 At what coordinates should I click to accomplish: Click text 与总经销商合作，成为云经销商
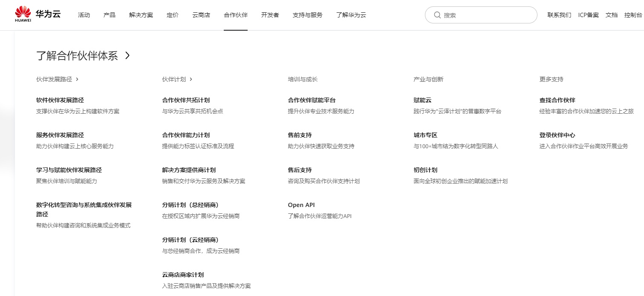coord(201,251)
